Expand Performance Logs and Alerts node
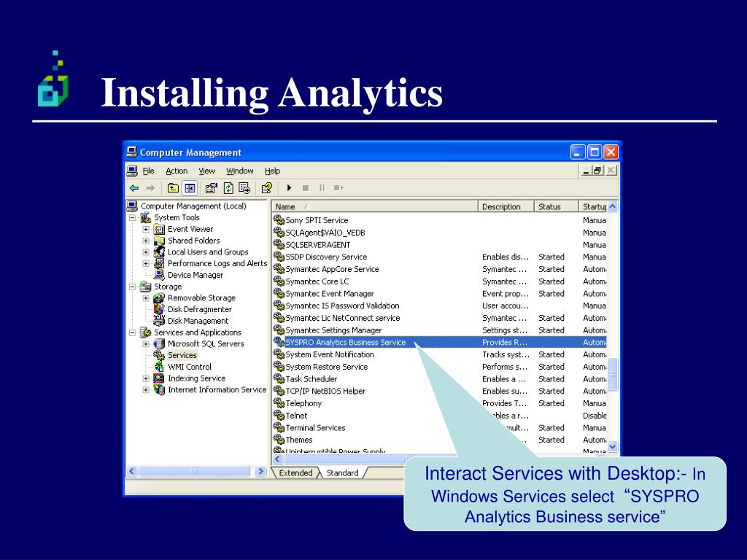747x560 pixels. tap(146, 263)
